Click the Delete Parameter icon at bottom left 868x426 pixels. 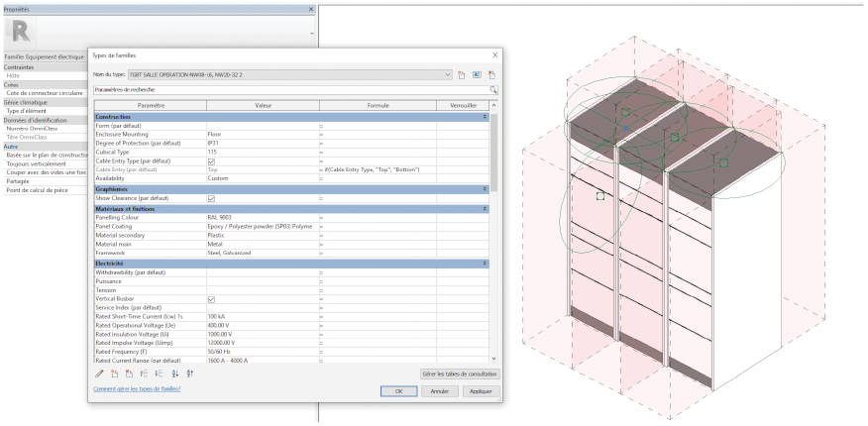pyautogui.click(x=129, y=373)
